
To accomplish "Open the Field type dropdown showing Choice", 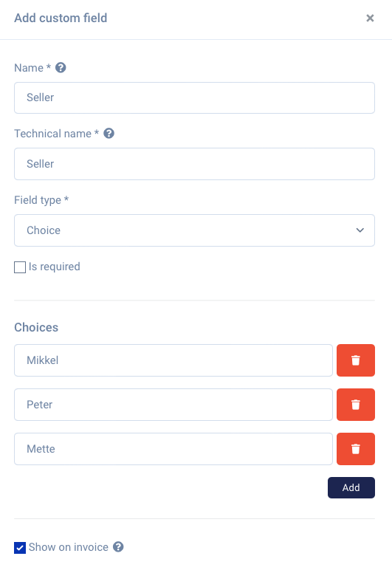I will tap(194, 230).
